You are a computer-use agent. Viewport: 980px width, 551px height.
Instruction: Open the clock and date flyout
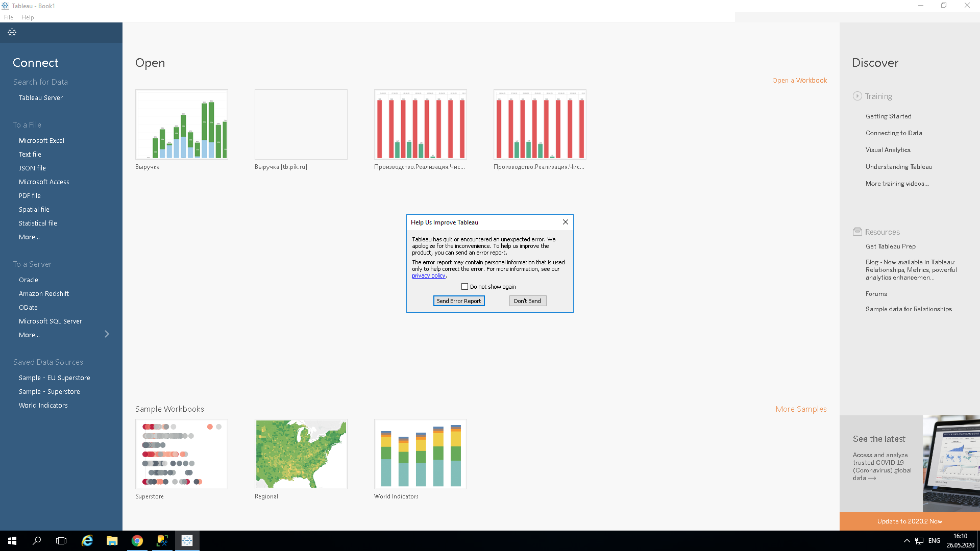(x=960, y=541)
